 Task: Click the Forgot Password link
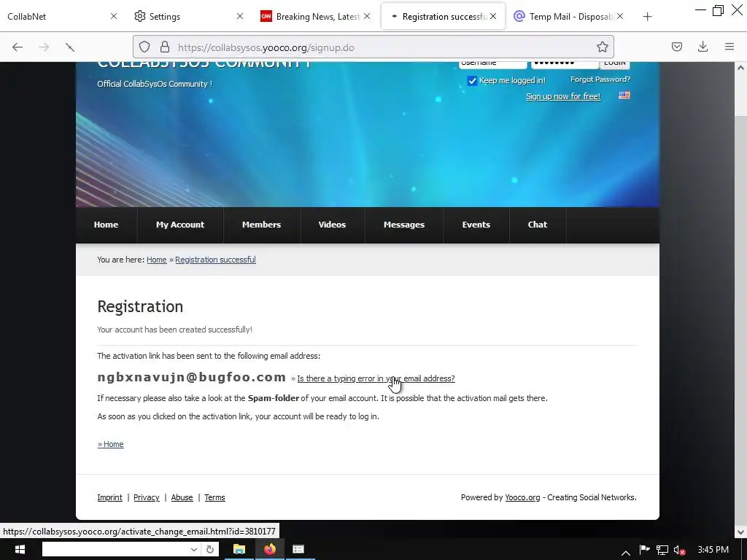[x=600, y=79]
